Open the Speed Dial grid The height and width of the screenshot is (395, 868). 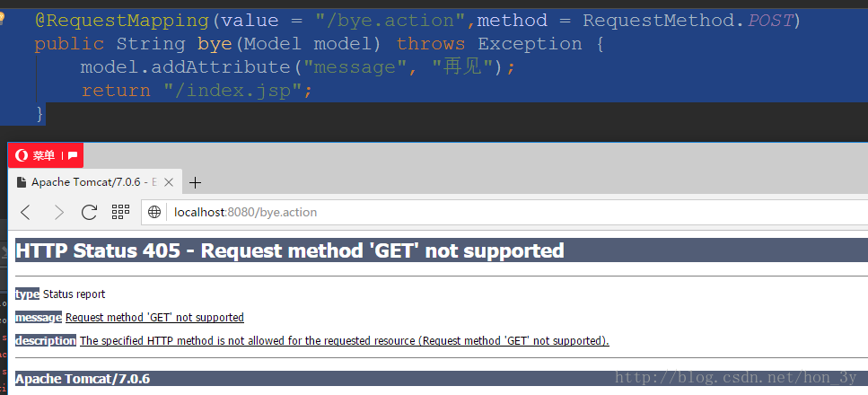[x=120, y=212]
